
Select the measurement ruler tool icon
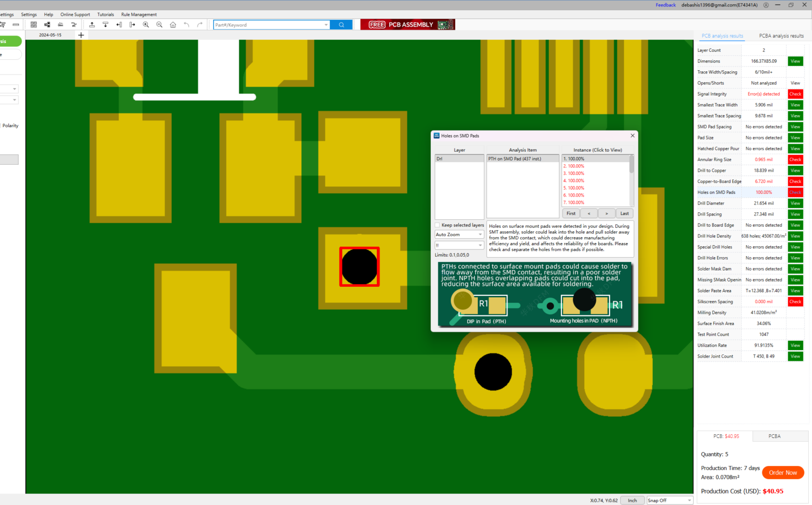point(15,24)
